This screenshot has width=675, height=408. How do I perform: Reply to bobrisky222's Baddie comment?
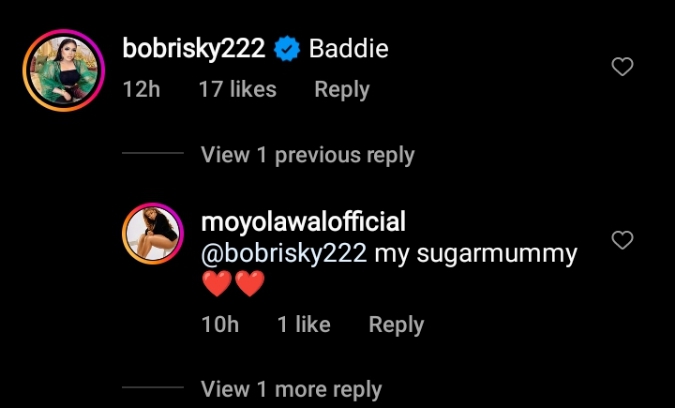[x=341, y=90]
